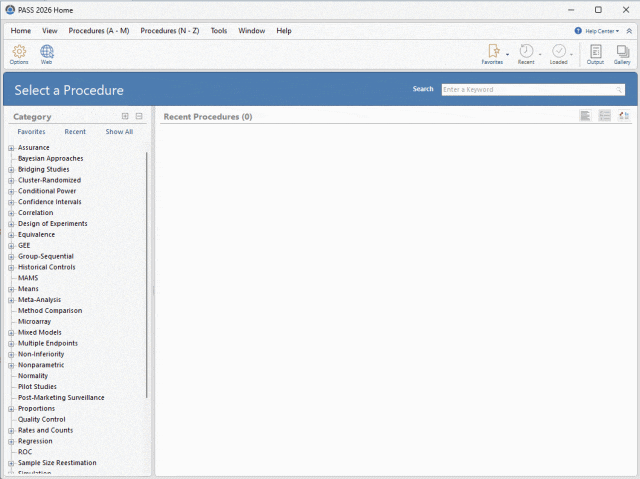Select Sample Size Reestimation category label
The width and height of the screenshot is (640, 479).
(x=57, y=463)
